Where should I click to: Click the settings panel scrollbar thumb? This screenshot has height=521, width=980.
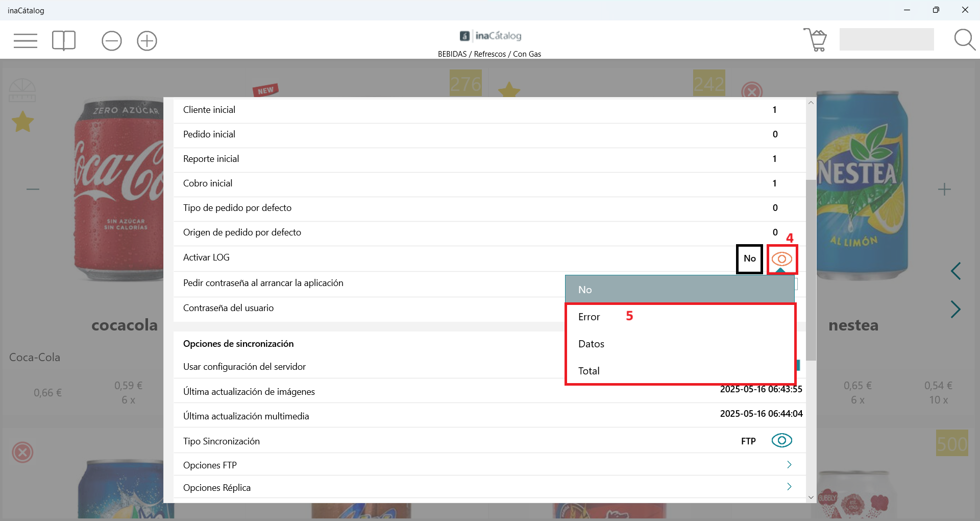pyautogui.click(x=811, y=270)
